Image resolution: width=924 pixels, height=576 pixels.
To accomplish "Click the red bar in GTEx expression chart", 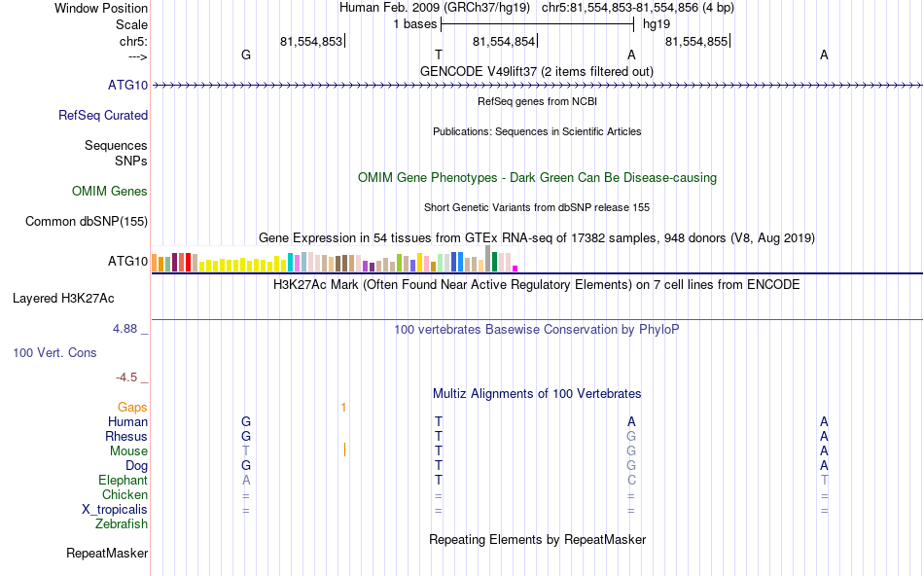I will 188,263.
